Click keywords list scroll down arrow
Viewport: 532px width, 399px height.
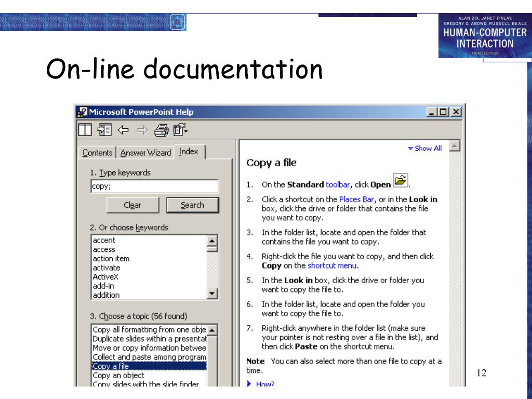point(212,294)
